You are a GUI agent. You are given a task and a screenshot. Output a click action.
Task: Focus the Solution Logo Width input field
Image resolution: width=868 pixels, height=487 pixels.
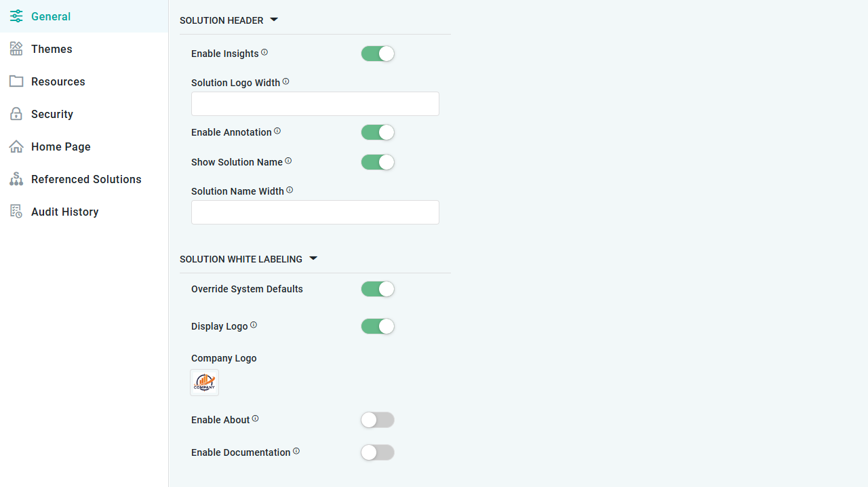click(315, 104)
